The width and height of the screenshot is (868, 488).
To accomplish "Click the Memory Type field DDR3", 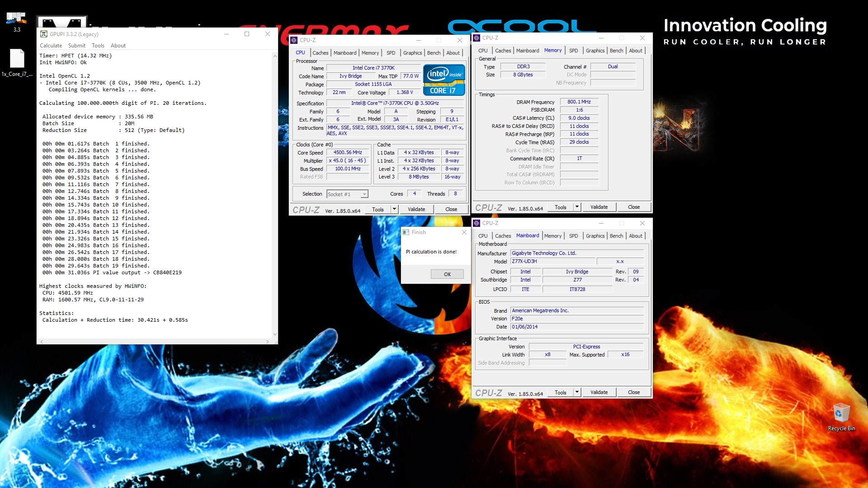I will click(523, 67).
